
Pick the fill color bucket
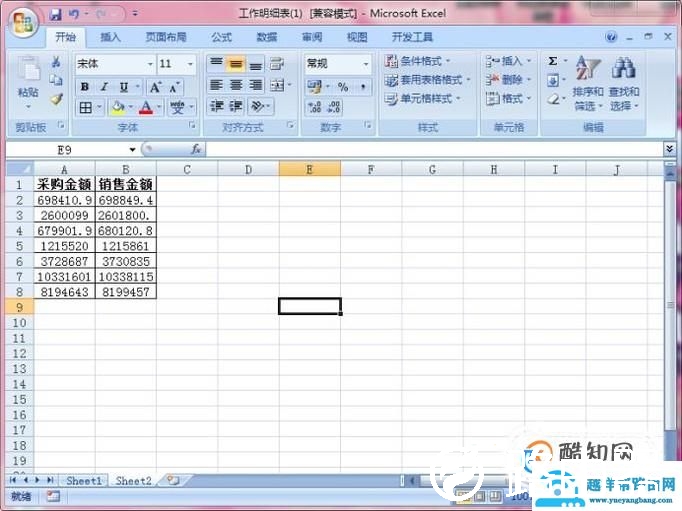click(x=117, y=107)
